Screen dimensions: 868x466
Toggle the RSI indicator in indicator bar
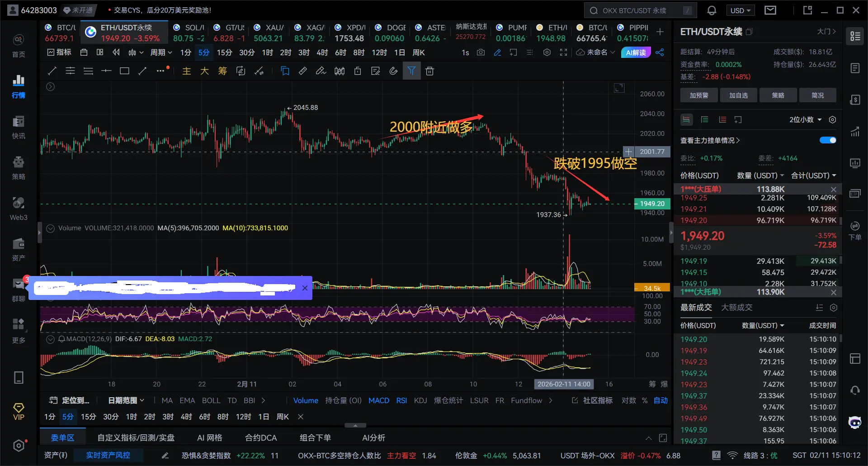(401, 400)
